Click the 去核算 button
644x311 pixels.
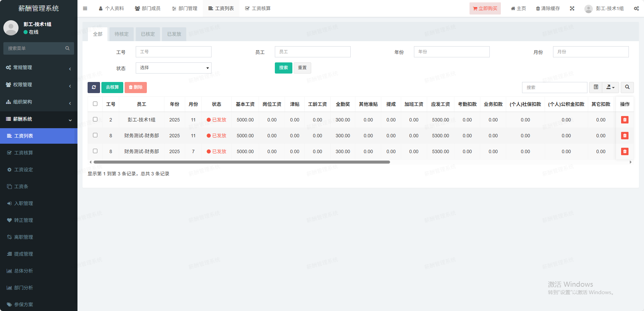coord(112,87)
